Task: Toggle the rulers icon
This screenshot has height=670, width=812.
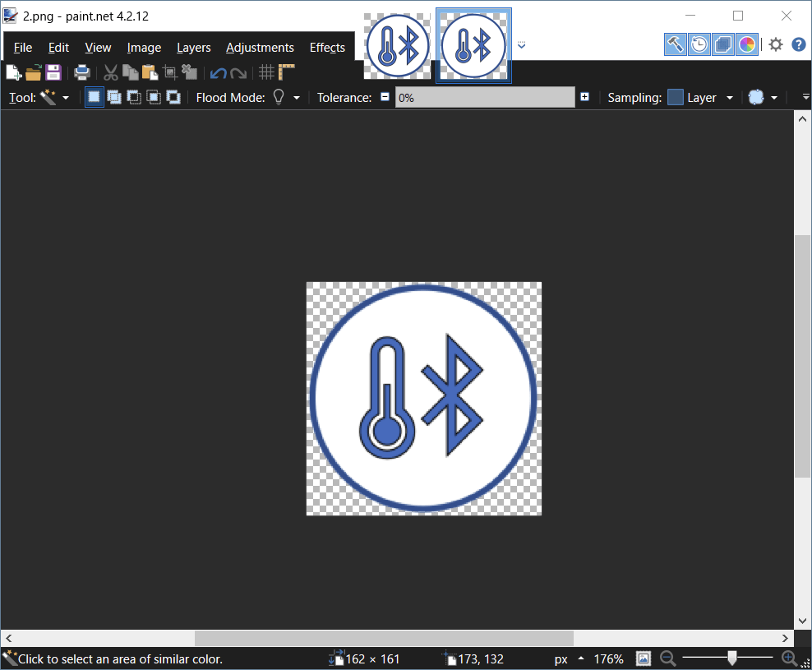Action: point(286,72)
